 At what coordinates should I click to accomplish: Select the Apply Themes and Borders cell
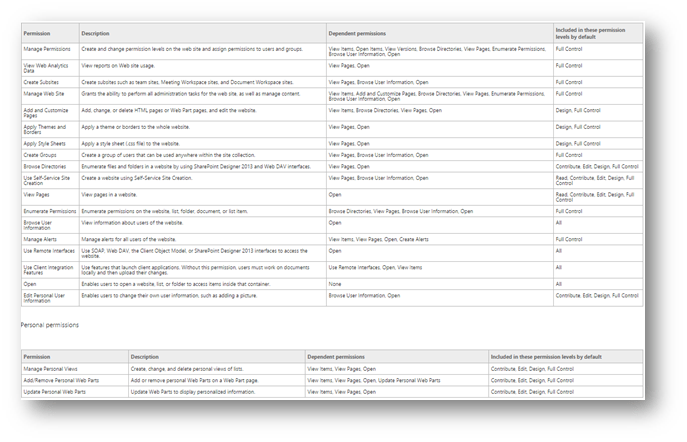pyautogui.click(x=47, y=129)
